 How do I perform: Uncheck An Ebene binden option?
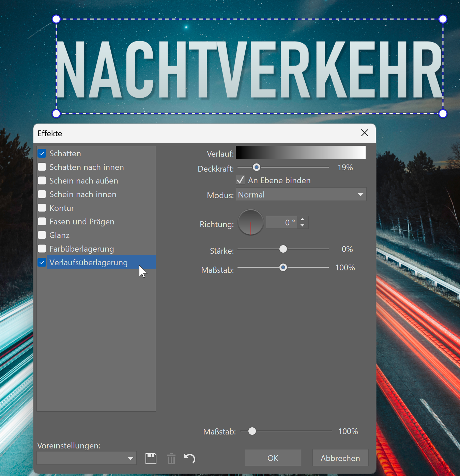click(241, 180)
